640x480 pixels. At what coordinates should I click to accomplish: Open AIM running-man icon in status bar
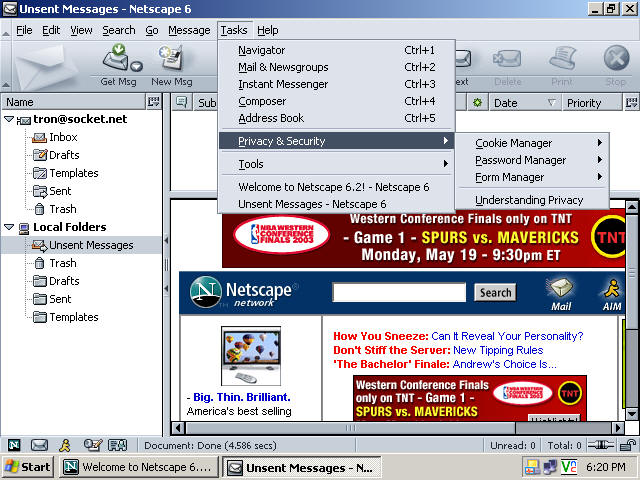65,445
